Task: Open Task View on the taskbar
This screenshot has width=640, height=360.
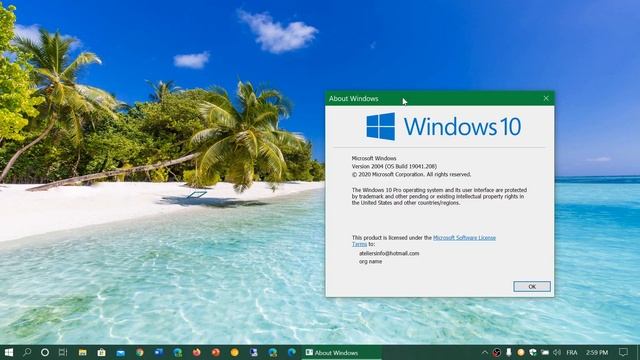Action: [63, 352]
